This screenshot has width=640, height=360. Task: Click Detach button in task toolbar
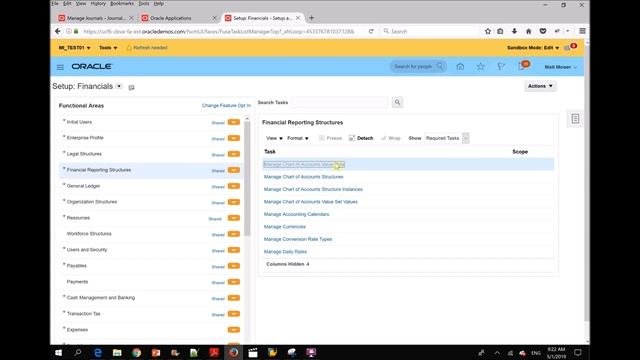pos(361,138)
